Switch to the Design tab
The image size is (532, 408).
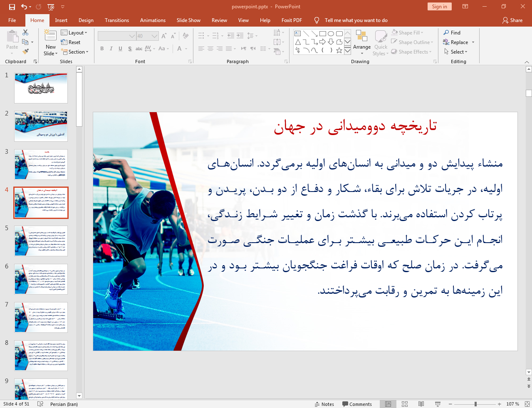[x=86, y=20]
